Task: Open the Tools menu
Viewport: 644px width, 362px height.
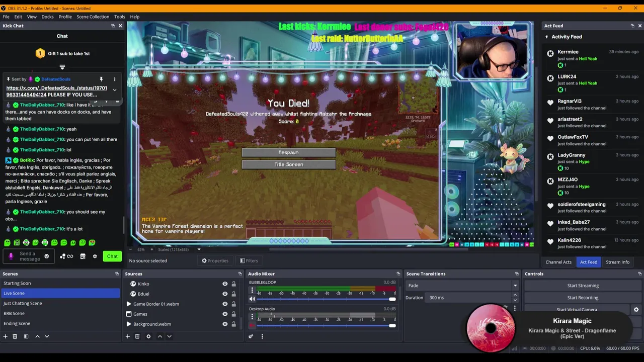Action: [x=119, y=17]
